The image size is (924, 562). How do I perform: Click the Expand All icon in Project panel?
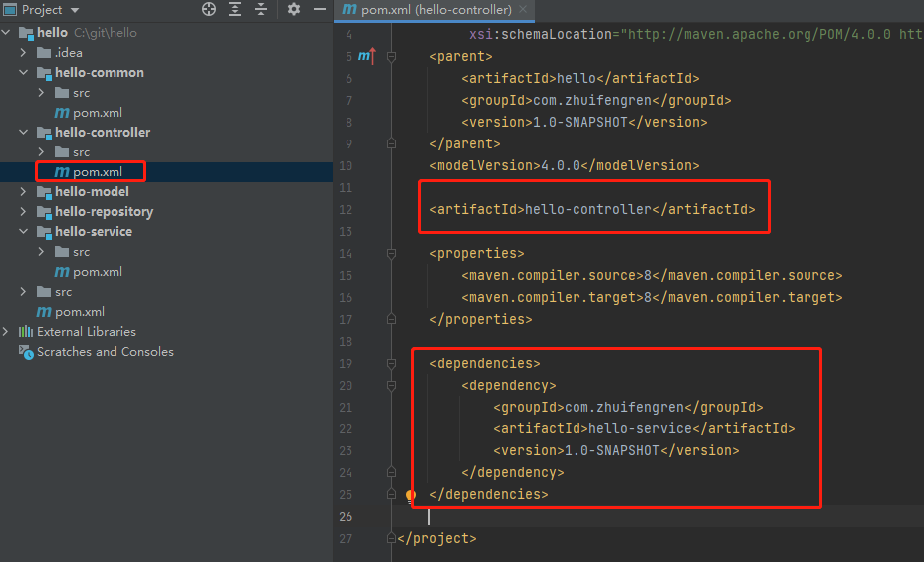pos(235,9)
